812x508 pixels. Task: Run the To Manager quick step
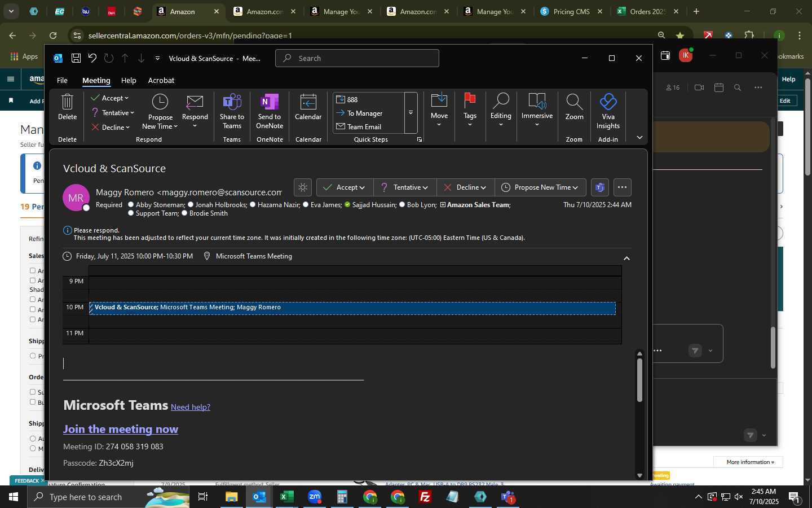[368, 113]
